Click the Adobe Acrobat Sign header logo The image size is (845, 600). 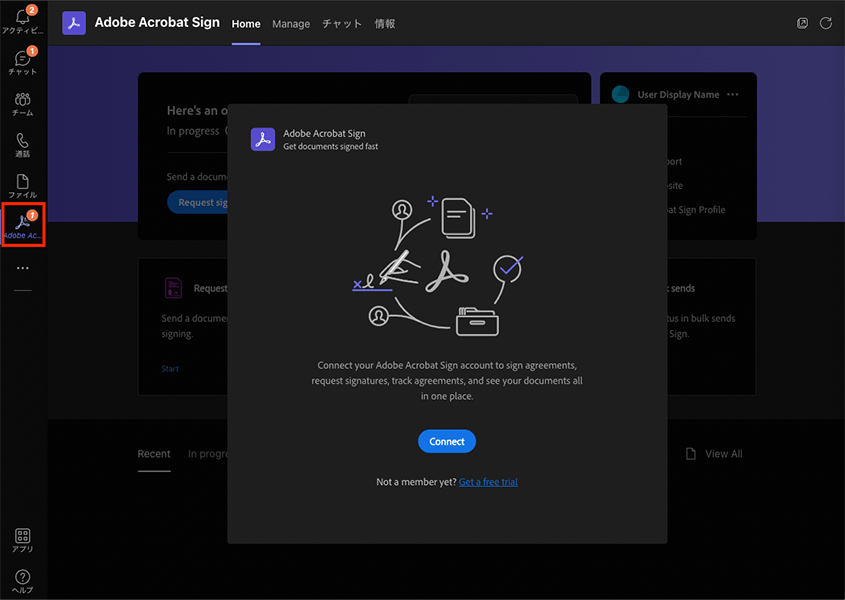click(x=74, y=23)
